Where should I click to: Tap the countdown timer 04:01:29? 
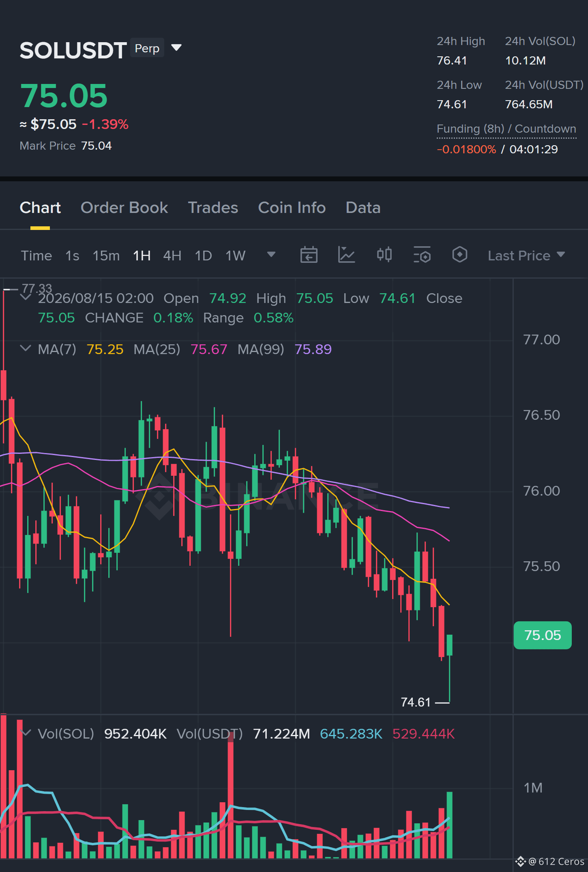click(534, 149)
